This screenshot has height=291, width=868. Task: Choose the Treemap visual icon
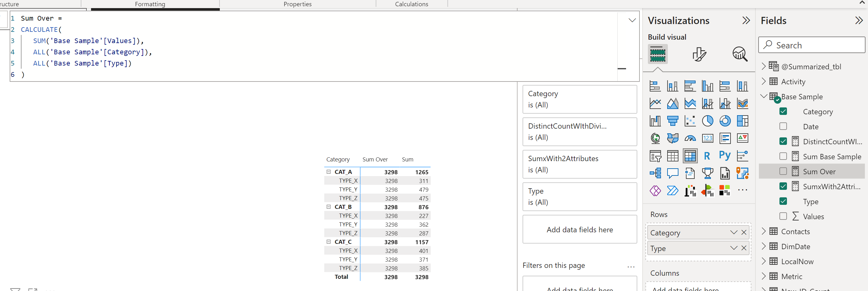click(x=742, y=121)
